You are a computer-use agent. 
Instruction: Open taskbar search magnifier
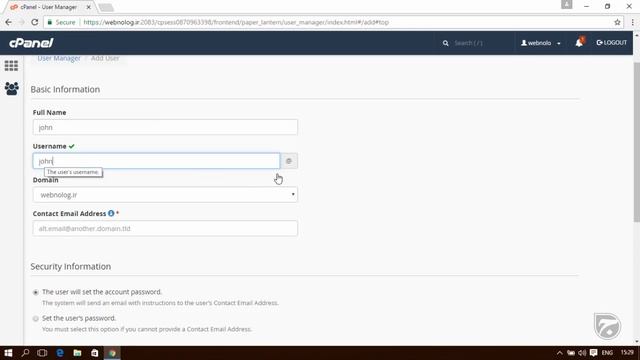pos(25,353)
